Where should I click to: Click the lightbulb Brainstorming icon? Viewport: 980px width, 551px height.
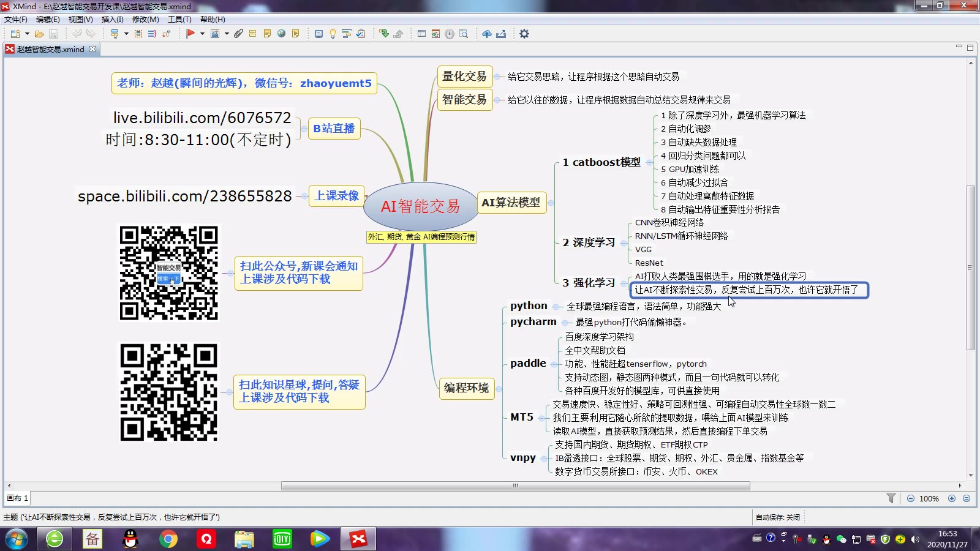(333, 34)
